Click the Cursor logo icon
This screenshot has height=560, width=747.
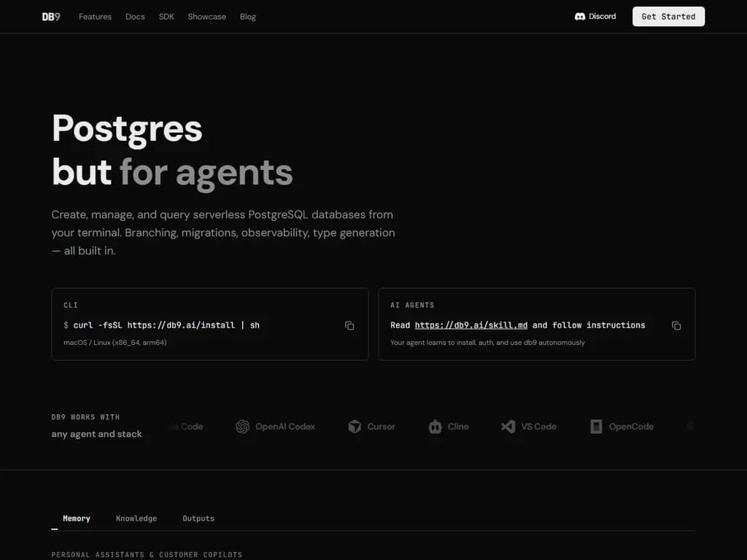click(x=355, y=427)
